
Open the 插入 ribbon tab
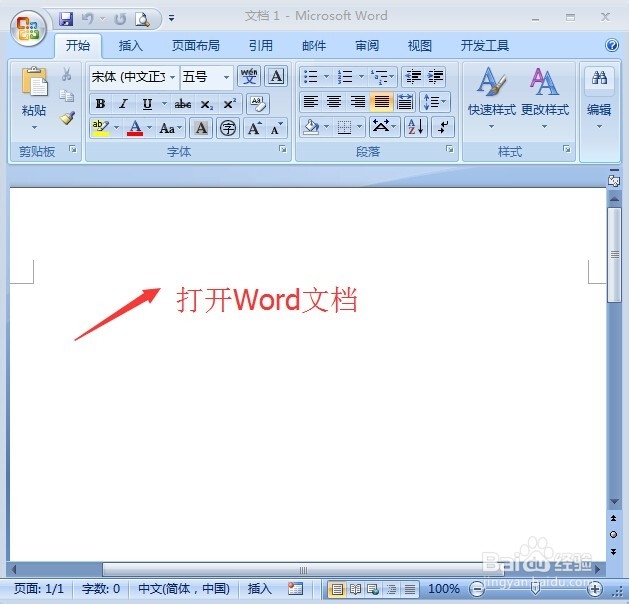[x=130, y=45]
